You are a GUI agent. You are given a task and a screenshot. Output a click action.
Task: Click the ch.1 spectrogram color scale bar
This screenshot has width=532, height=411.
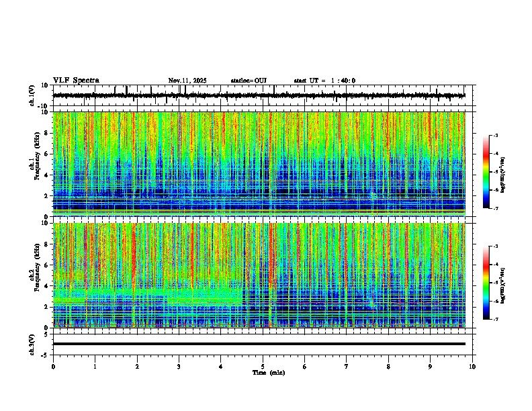(486, 172)
